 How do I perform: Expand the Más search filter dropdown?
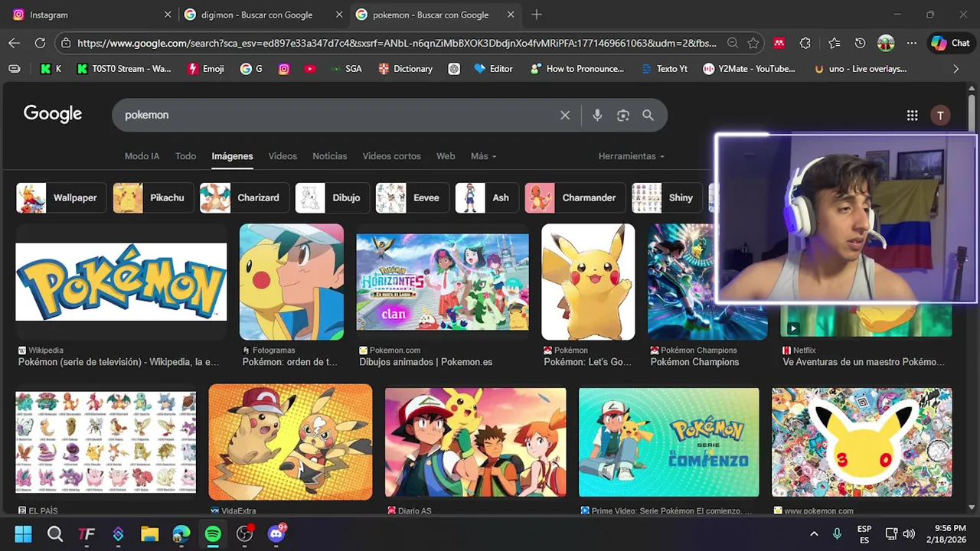(x=483, y=156)
